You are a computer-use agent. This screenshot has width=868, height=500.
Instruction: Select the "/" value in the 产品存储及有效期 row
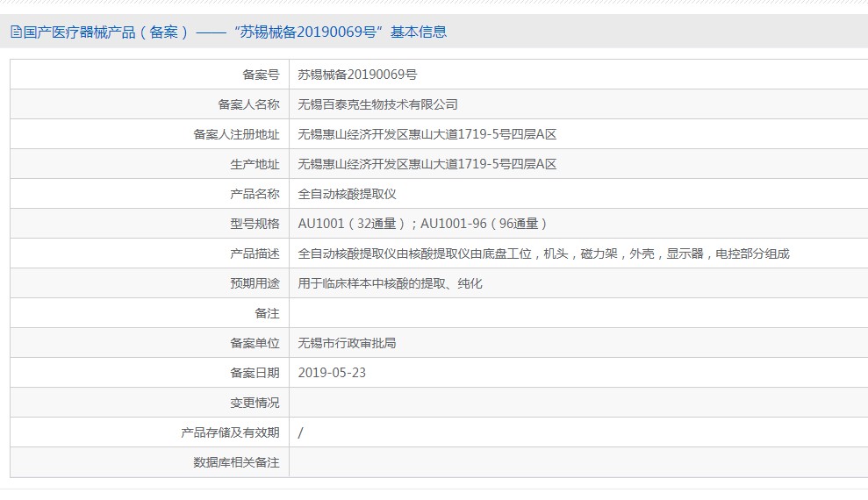[300, 432]
